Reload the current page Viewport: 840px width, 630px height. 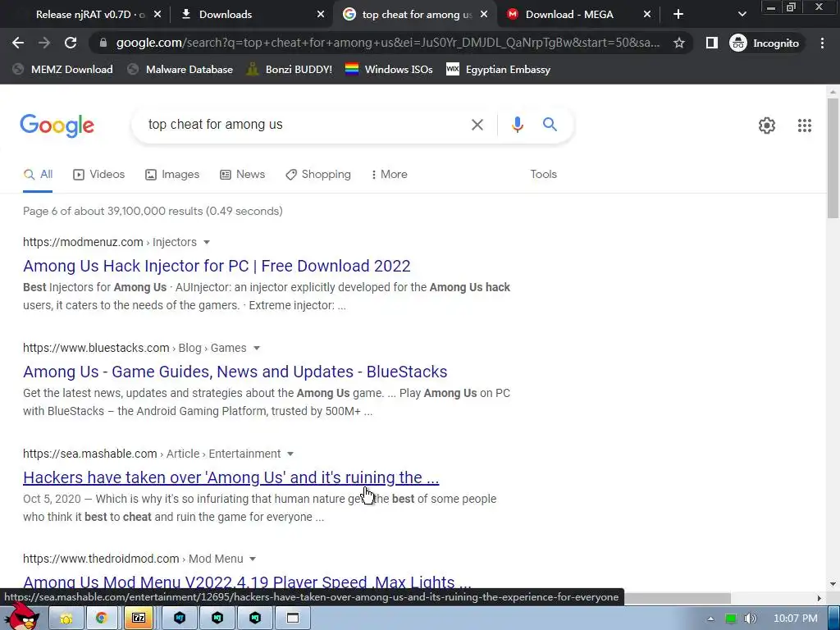point(71,43)
